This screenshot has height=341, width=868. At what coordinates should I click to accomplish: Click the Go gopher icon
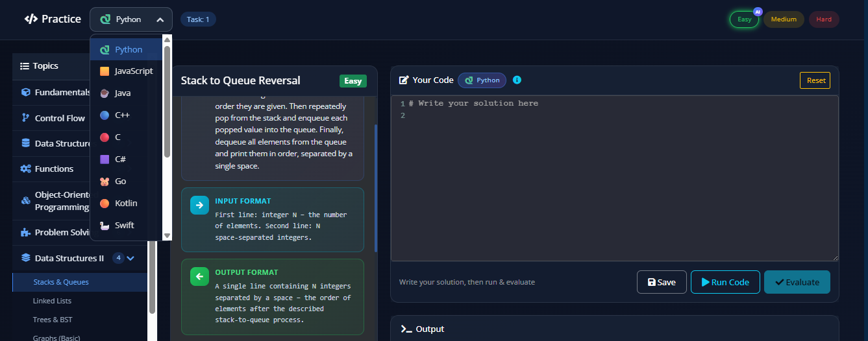point(105,182)
